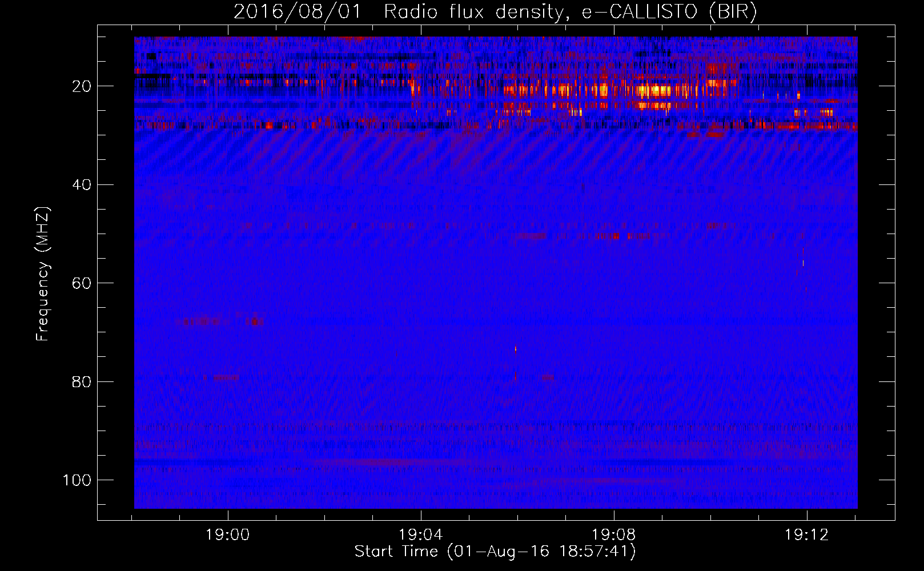Click the bright yellow burst near 20 MHz
The width and height of the screenshot is (924, 571).
(x=654, y=90)
